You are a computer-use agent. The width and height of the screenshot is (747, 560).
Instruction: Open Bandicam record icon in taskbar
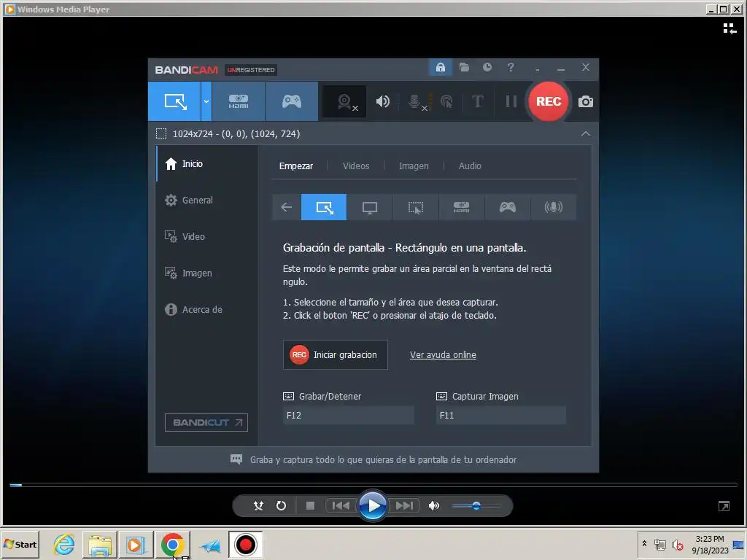(245, 544)
